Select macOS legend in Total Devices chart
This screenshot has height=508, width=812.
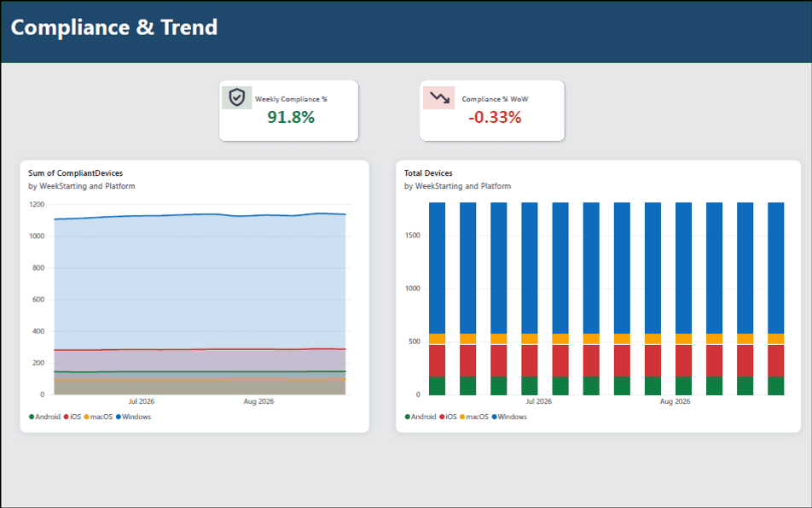pos(474,417)
